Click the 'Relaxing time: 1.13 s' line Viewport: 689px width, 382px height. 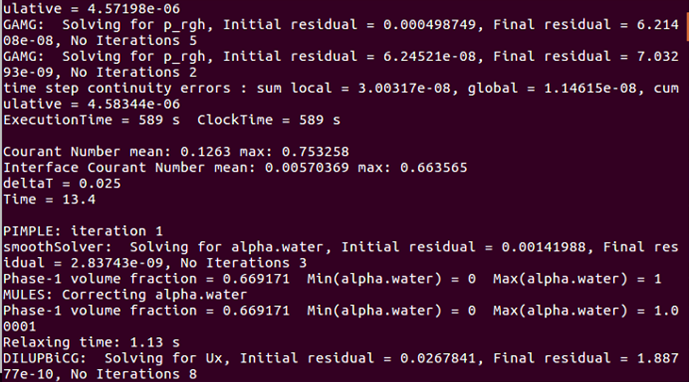(x=91, y=342)
